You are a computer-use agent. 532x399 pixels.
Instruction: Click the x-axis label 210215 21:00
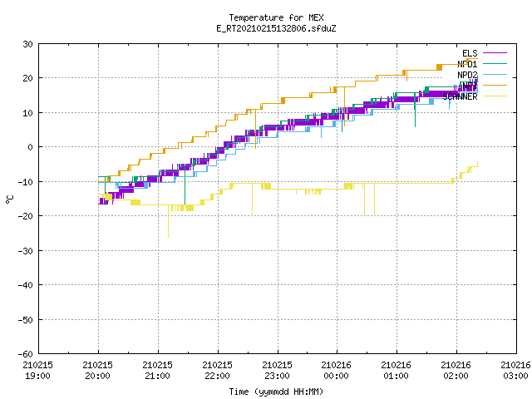click(x=158, y=371)
